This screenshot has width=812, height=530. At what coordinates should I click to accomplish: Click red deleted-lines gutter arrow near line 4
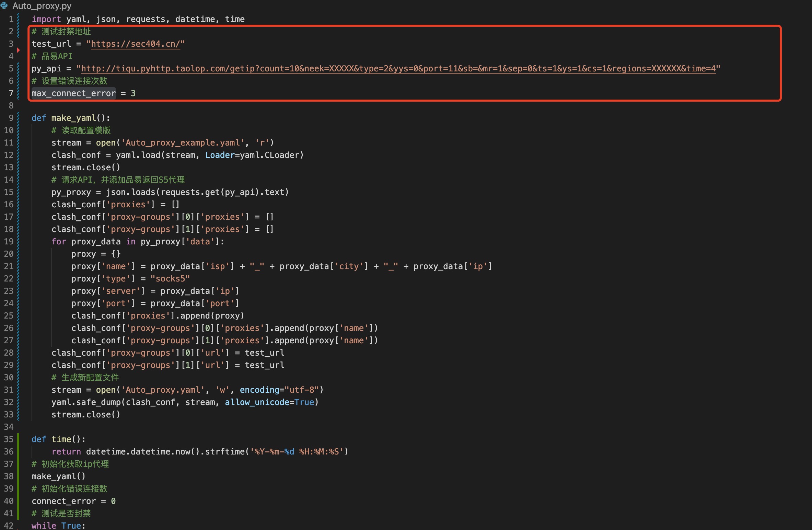(18, 50)
